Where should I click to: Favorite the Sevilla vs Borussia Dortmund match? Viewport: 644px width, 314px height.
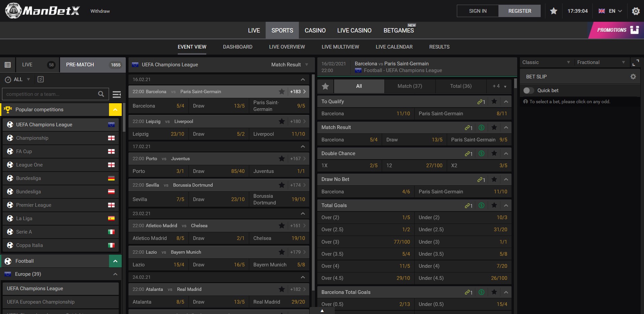pyautogui.click(x=282, y=185)
